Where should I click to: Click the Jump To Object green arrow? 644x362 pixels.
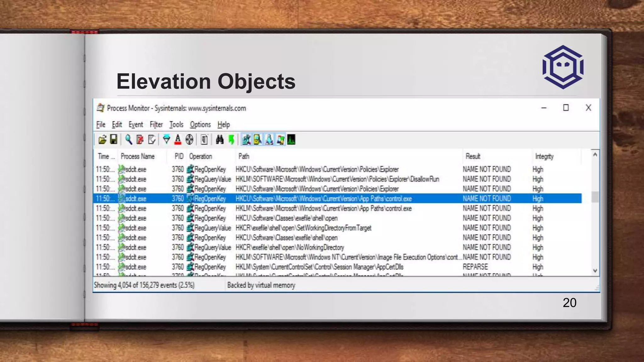point(231,140)
